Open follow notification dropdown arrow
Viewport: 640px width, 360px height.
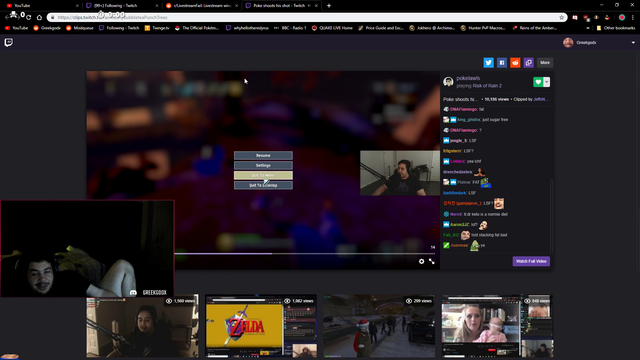547,82
